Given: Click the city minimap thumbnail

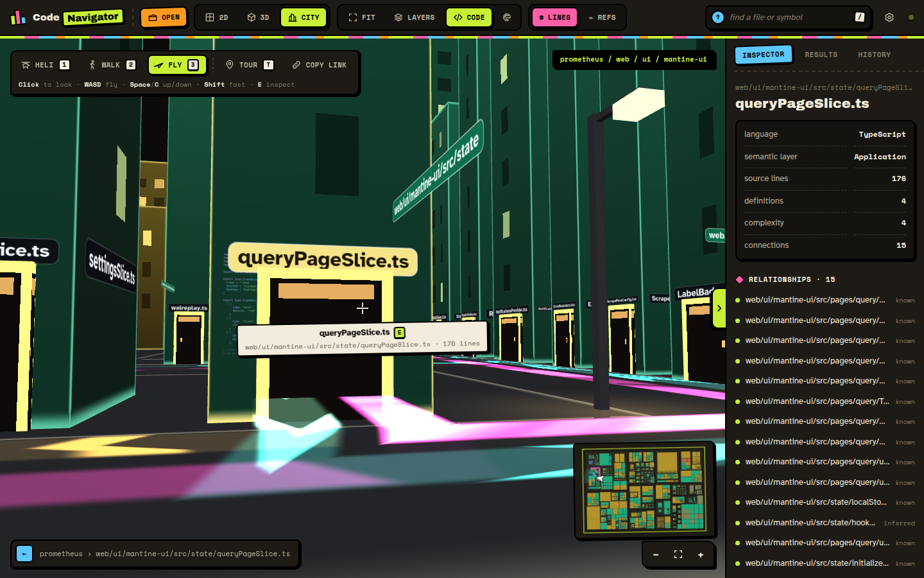Looking at the screenshot, I should [644, 489].
